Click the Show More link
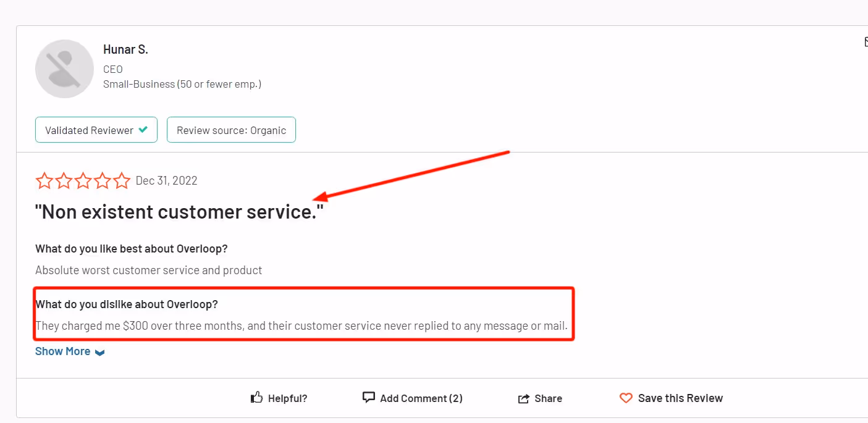 tap(62, 351)
